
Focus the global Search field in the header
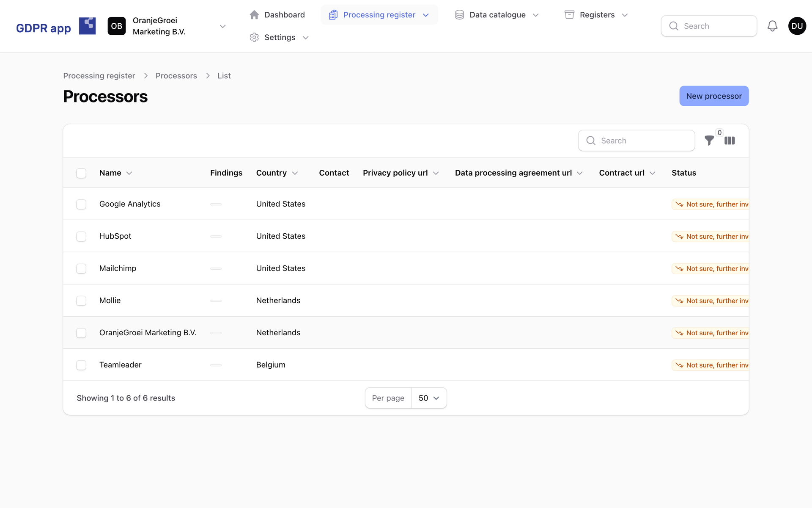[709, 26]
